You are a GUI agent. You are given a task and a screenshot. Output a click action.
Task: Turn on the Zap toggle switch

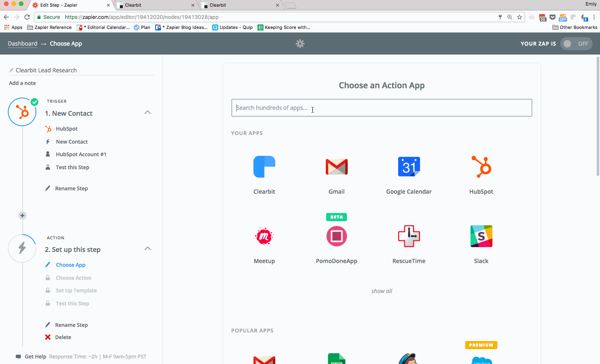576,44
